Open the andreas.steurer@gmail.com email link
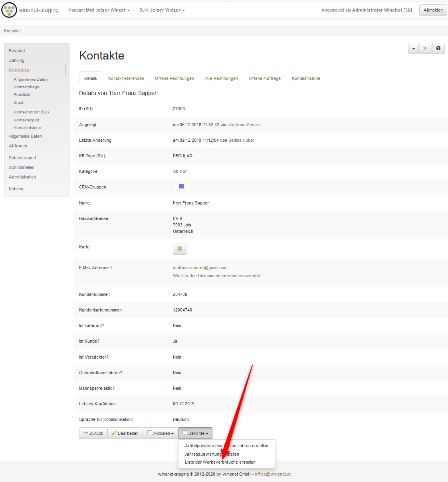The height and width of the screenshot is (482, 448). 200,268
